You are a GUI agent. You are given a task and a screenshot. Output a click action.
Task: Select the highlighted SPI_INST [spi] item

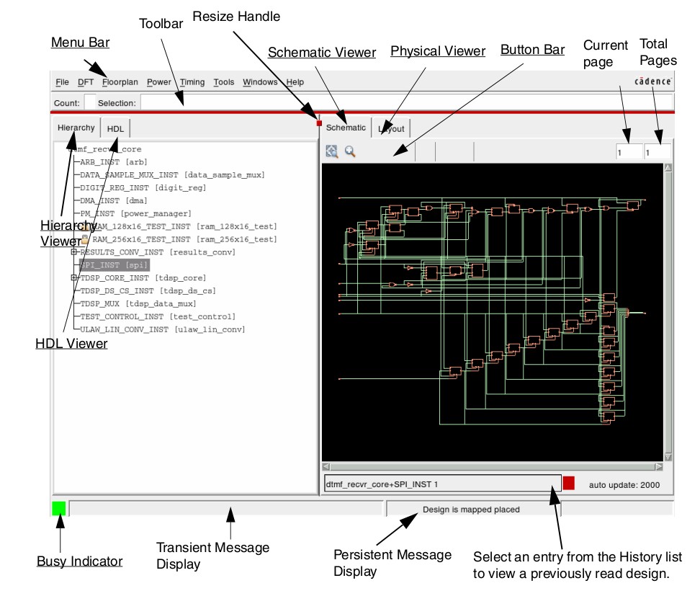coord(115,265)
